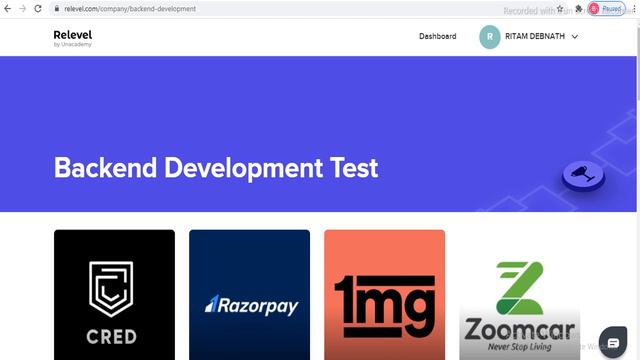Expand the user menu chevron
Screen dimensions: 640x360
click(x=575, y=37)
